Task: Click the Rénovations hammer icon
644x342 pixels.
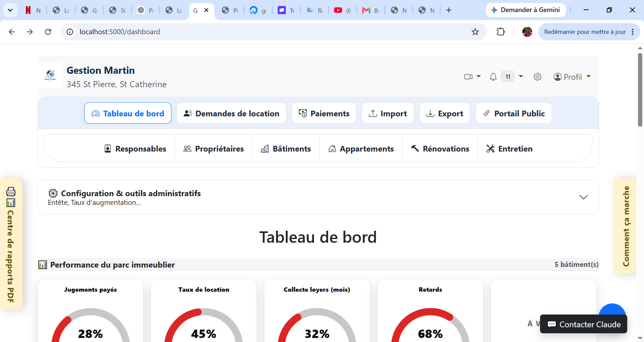Action: pos(415,148)
